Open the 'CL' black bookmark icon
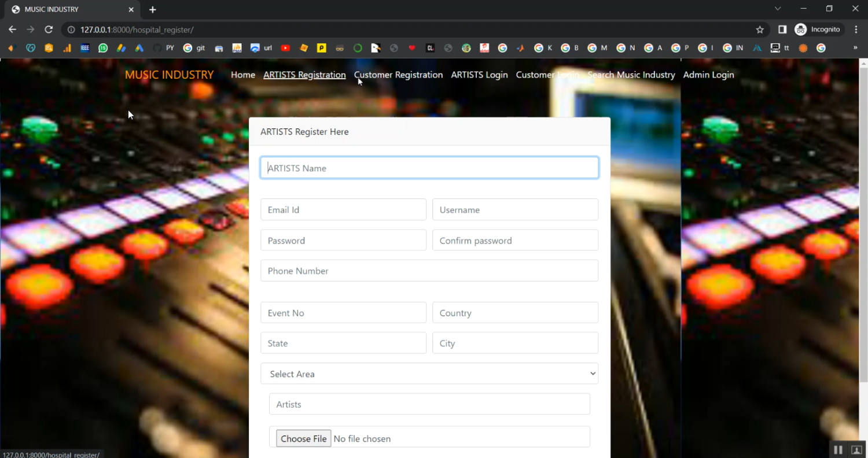 click(430, 48)
